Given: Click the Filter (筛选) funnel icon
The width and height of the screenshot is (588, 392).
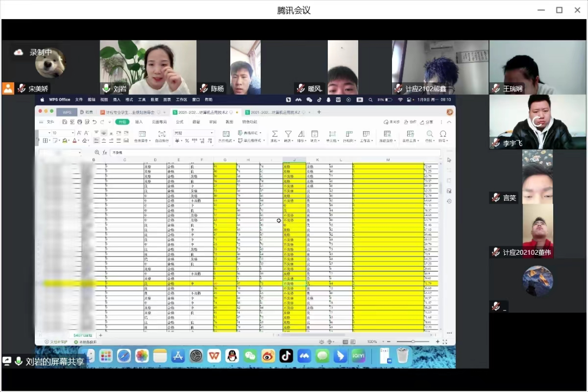Looking at the screenshot, I should tap(288, 134).
